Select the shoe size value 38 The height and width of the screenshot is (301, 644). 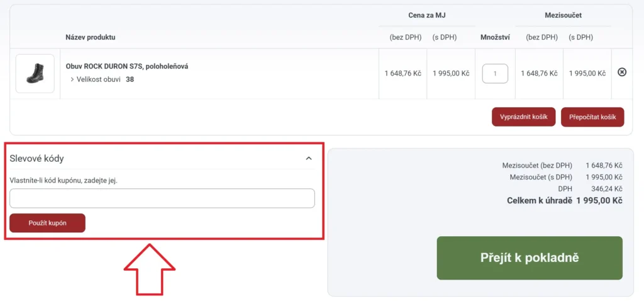click(x=130, y=79)
